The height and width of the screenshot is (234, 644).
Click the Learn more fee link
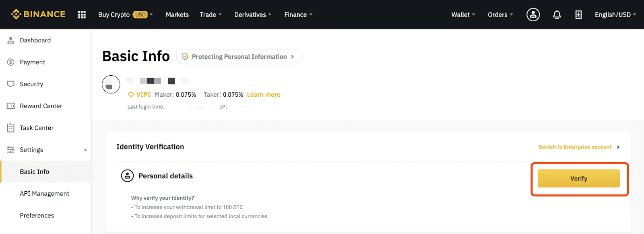coord(264,95)
